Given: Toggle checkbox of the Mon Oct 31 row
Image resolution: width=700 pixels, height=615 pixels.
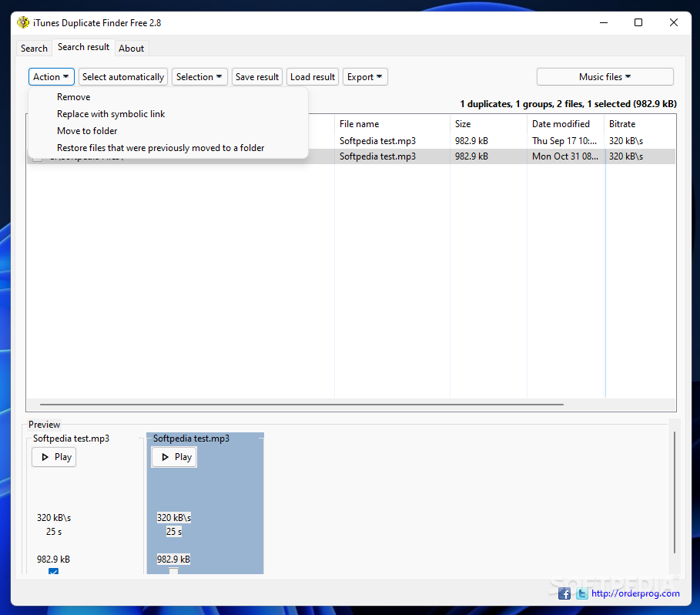Looking at the screenshot, I should [38, 159].
